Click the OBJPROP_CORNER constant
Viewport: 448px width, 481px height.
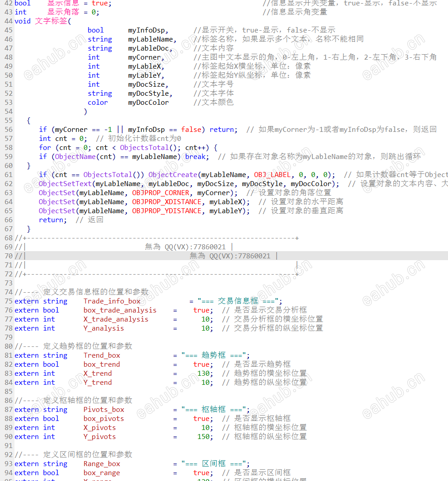pyautogui.click(x=161, y=193)
